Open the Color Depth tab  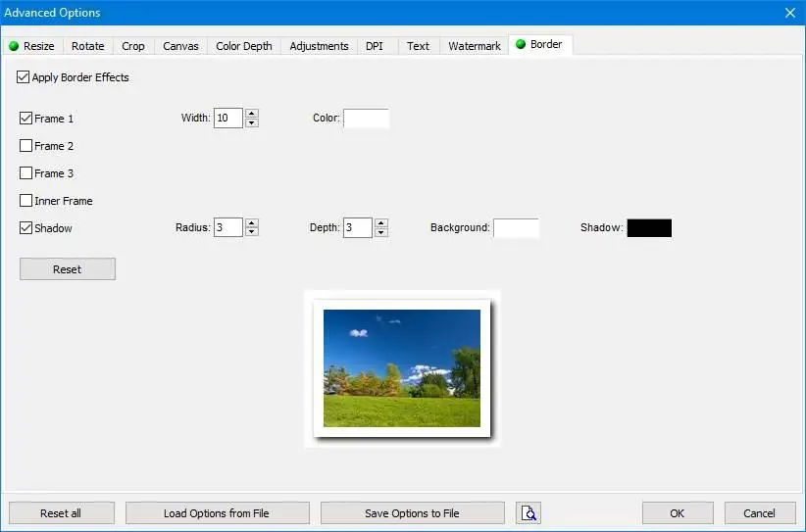point(243,46)
